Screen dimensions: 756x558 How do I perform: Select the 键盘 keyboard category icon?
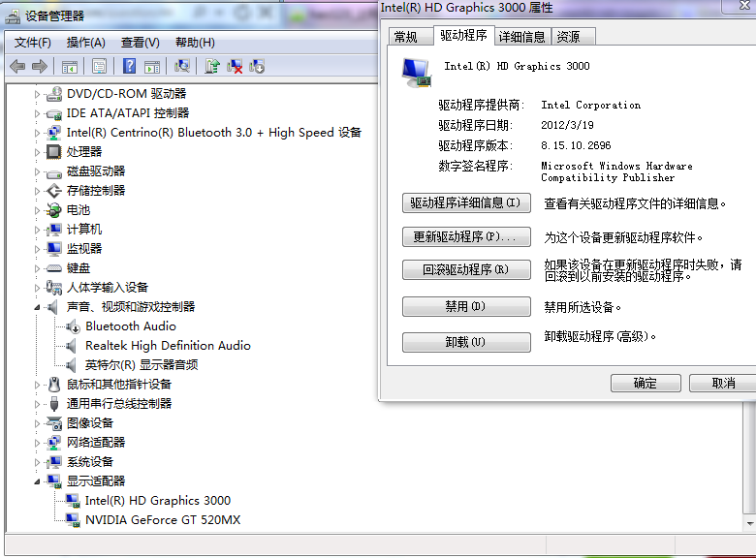pos(54,268)
